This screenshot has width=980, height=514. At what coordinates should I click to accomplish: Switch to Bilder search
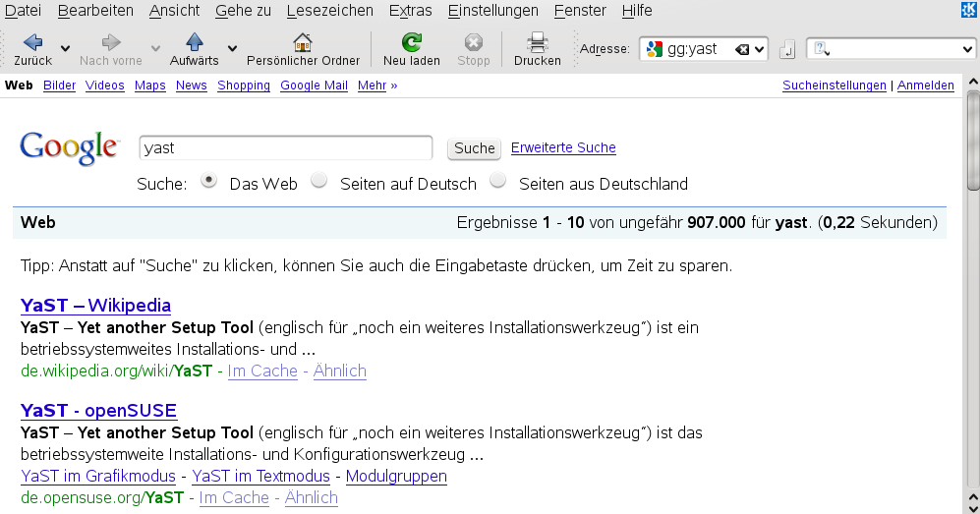point(59,85)
